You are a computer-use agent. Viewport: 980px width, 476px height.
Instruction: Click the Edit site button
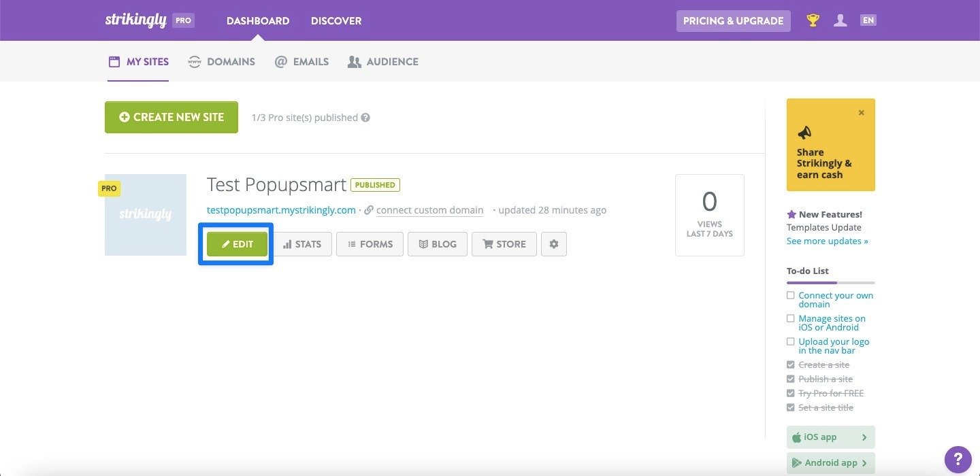(x=237, y=244)
